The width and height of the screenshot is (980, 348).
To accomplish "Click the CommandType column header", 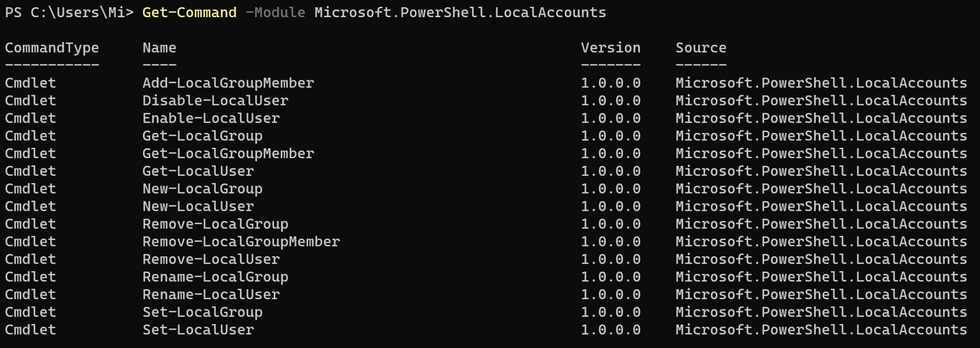I will click(52, 48).
